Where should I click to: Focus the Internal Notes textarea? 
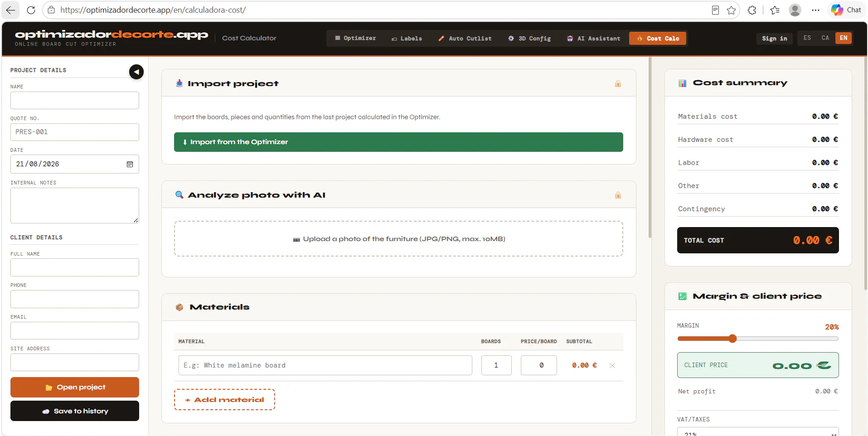[x=75, y=205]
